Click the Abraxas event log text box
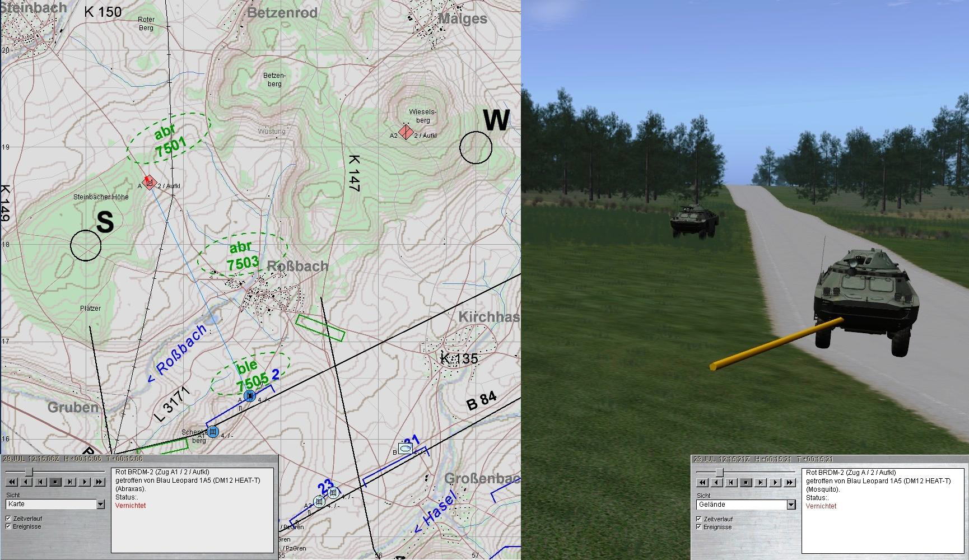The image size is (969, 560). pos(192,510)
